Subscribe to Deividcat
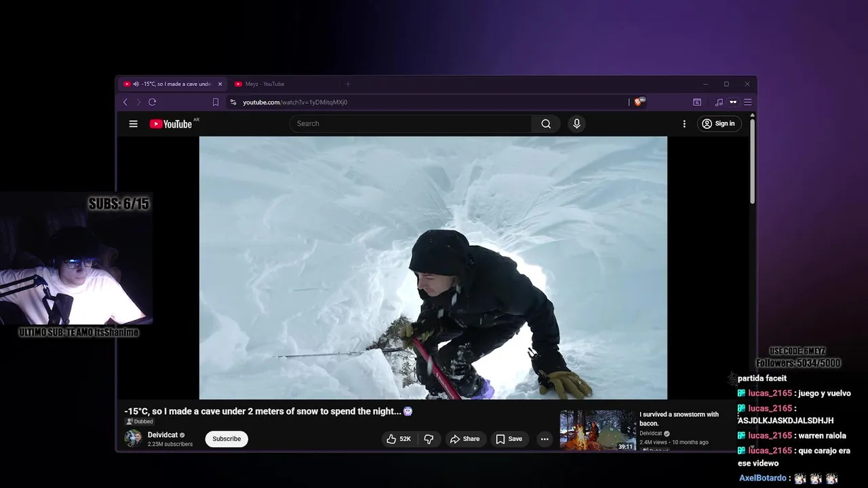 tap(226, 439)
